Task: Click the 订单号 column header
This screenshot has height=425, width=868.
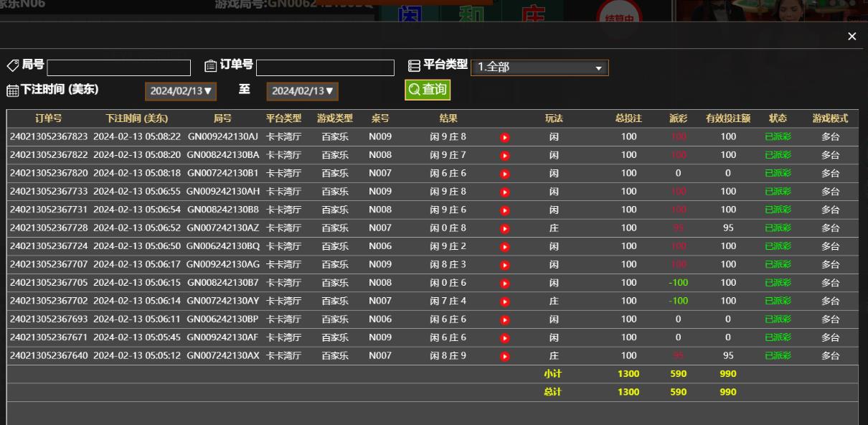Action: point(49,118)
